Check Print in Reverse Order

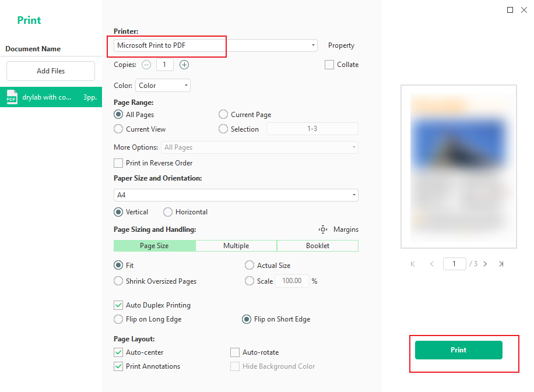pos(118,163)
